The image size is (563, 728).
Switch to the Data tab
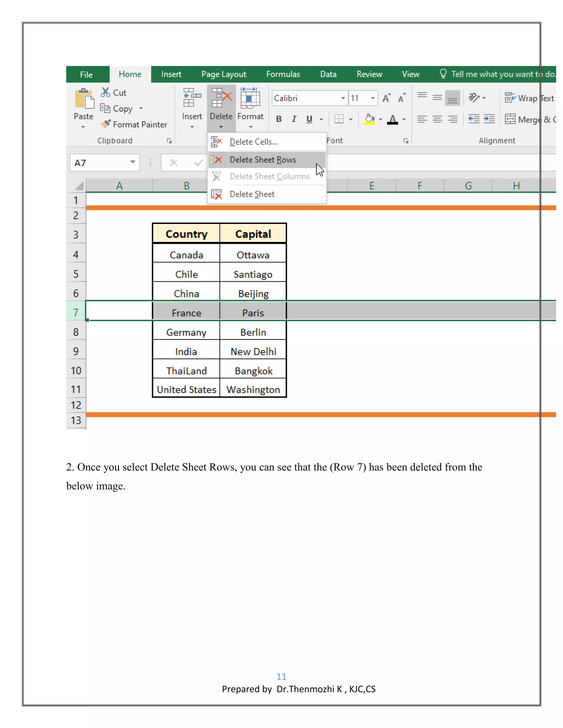[328, 74]
